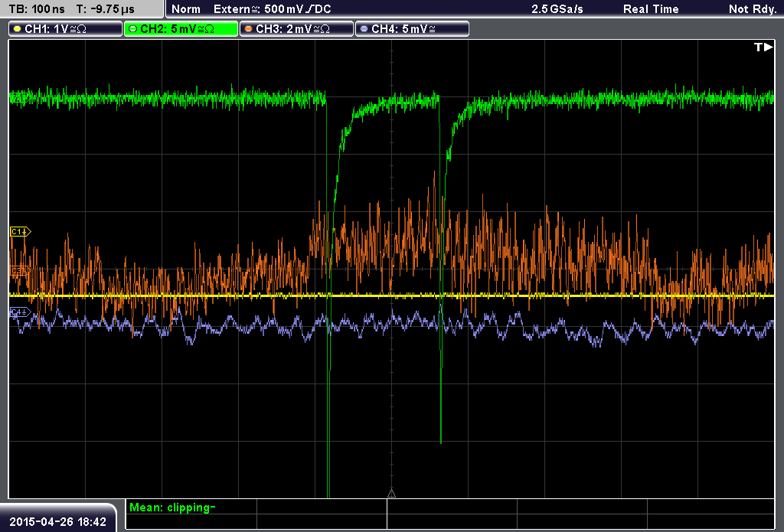Click the yellow dot in CH1 tab
The width and height of the screenshot is (784, 532).
[x=17, y=29]
